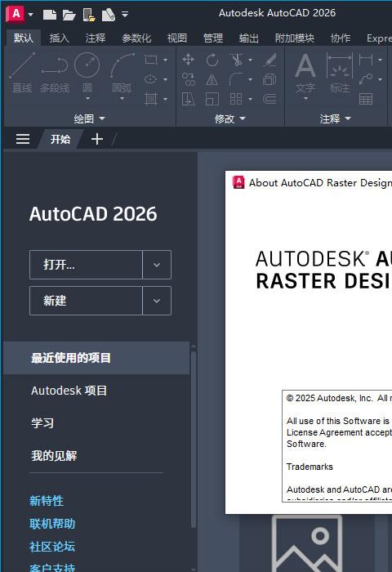Expand the Rectangle tool dropdown arrow
This screenshot has height=572, width=392.
(x=165, y=60)
